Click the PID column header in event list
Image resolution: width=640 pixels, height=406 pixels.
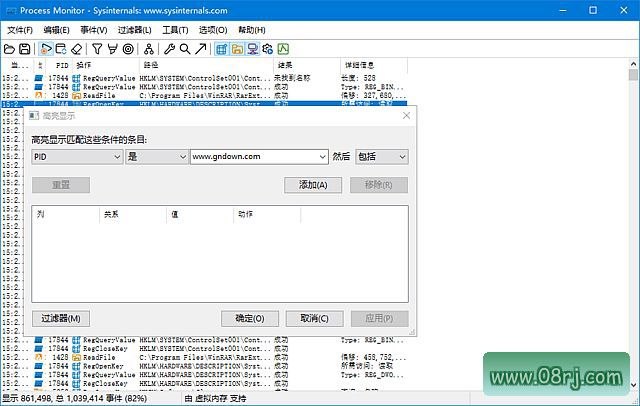[x=59, y=65]
